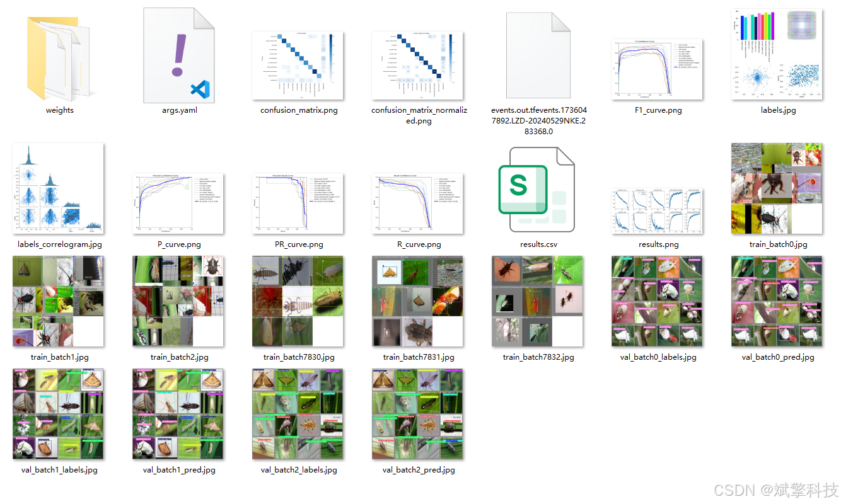Viewport: 841px width, 504px height.
Task: Click the "confusion_matrix.png" file name text
Action: pos(299,110)
